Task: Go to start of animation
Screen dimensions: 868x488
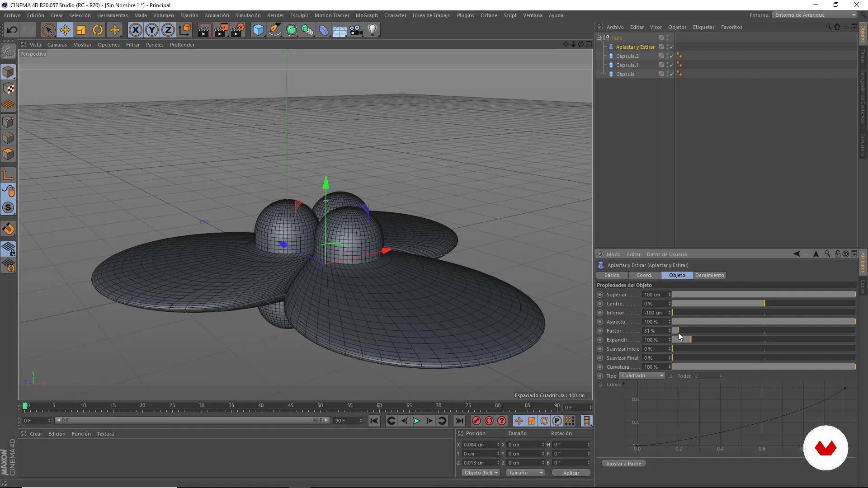Action: 374,421
